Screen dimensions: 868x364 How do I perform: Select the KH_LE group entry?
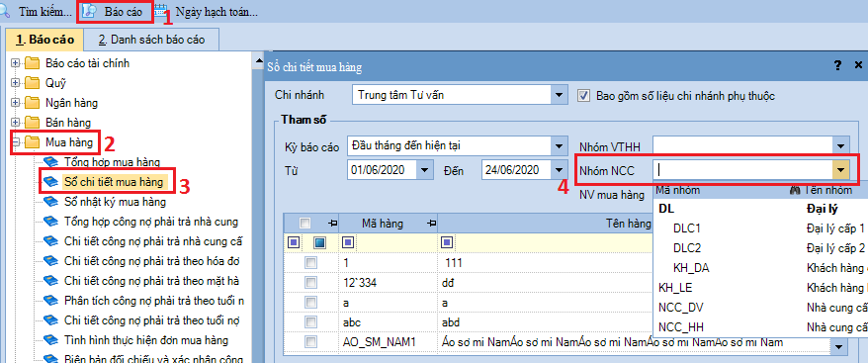click(761, 288)
